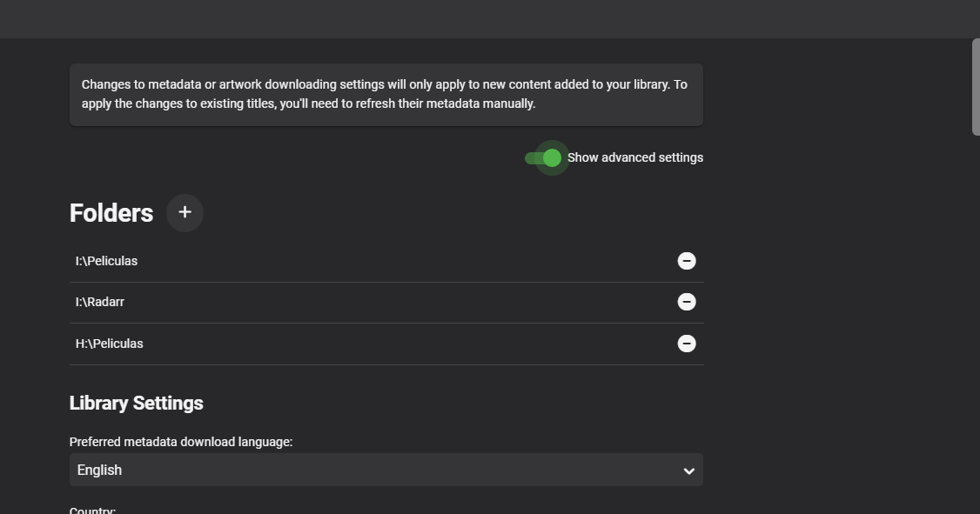
Task: Click the Show advanced settings label
Action: pos(634,157)
